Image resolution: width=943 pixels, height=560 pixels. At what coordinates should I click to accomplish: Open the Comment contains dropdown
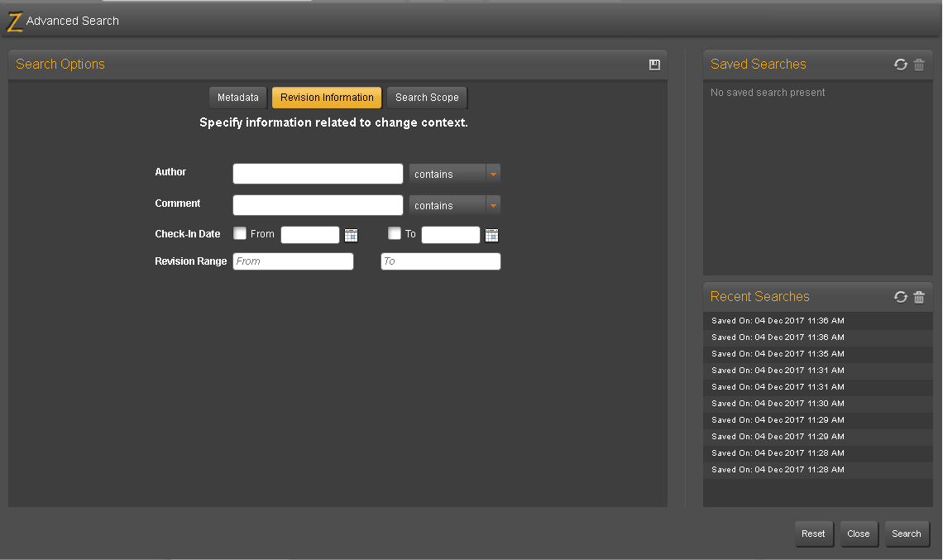[x=455, y=205]
